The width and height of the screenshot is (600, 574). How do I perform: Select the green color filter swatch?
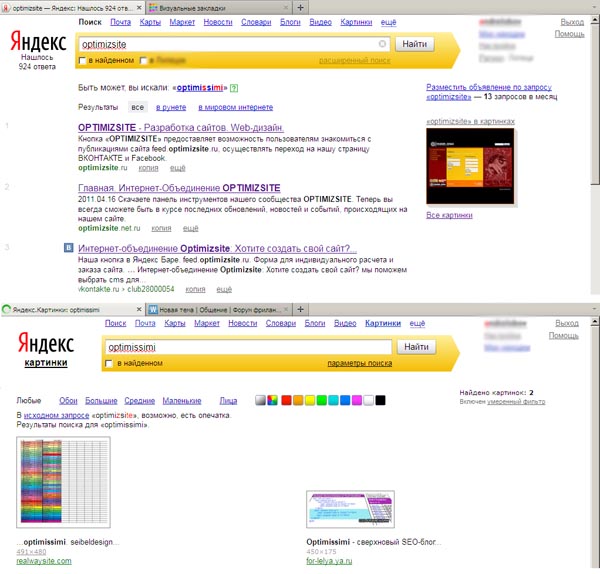point(321,400)
